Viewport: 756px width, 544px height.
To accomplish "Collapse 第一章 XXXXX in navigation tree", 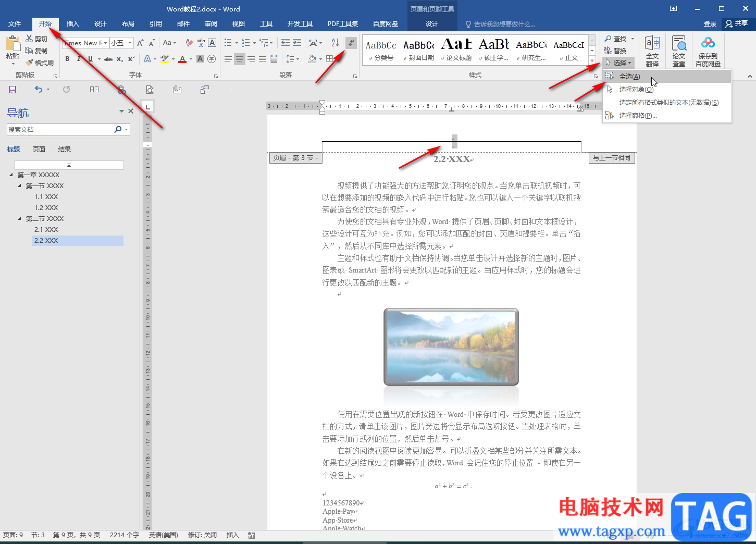I will point(11,175).
